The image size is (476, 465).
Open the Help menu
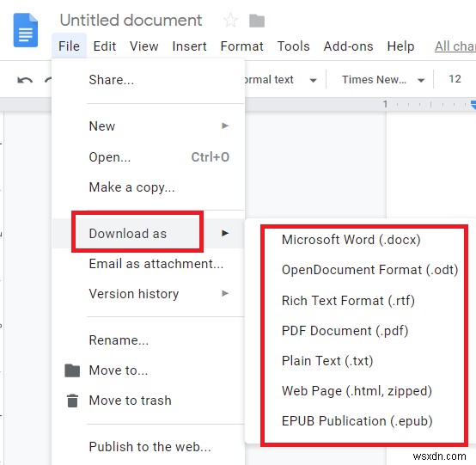(400, 46)
